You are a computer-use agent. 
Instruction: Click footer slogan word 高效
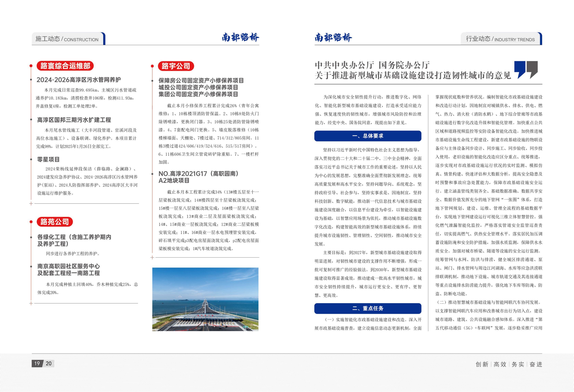(500, 364)
